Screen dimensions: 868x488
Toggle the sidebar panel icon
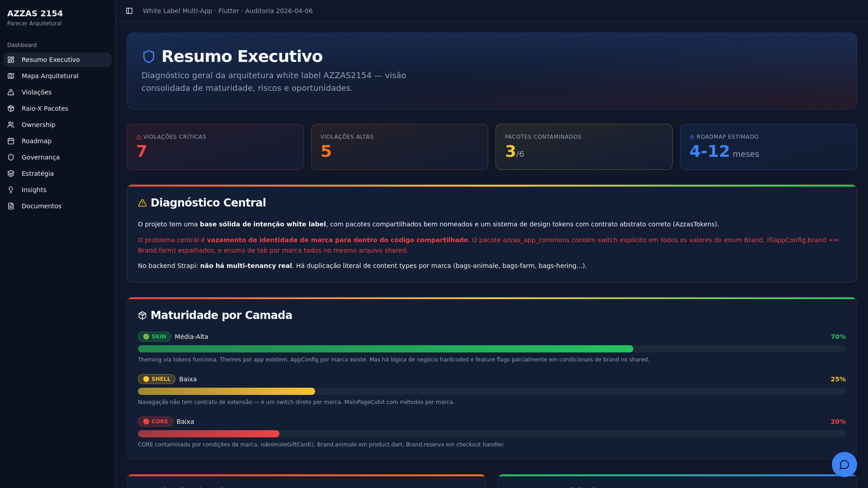[x=129, y=11]
